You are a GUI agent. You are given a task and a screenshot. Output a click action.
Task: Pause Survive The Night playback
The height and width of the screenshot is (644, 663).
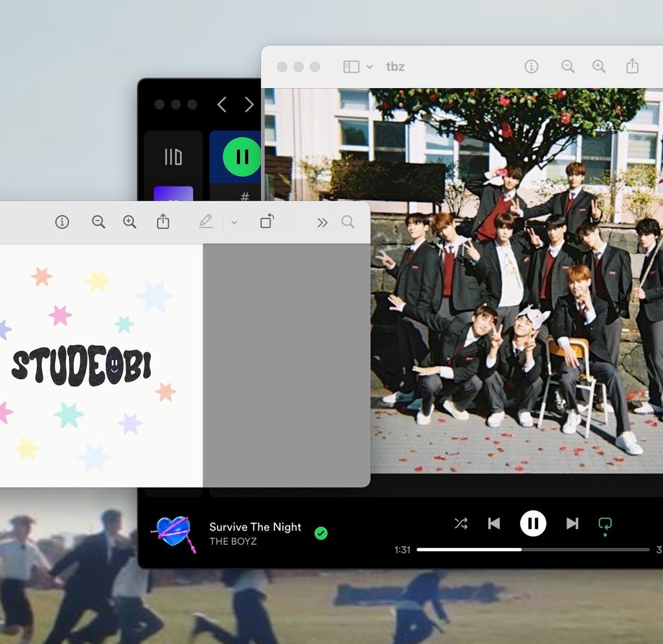[x=533, y=523]
